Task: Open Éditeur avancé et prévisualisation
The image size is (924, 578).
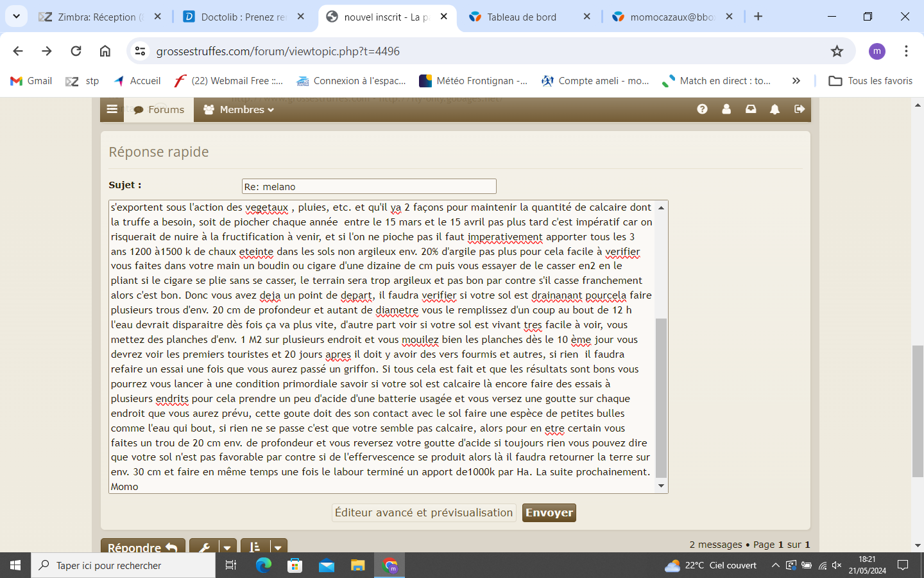Action: pyautogui.click(x=424, y=512)
